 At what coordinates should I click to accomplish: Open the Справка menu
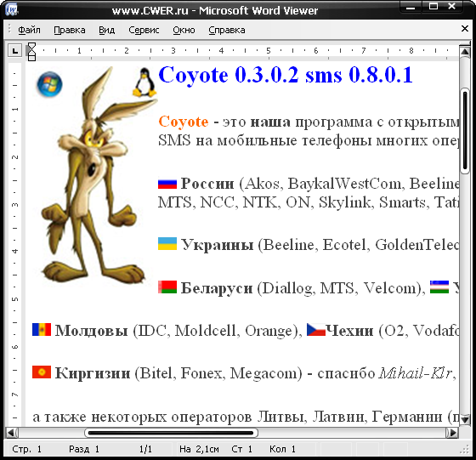coord(226,30)
